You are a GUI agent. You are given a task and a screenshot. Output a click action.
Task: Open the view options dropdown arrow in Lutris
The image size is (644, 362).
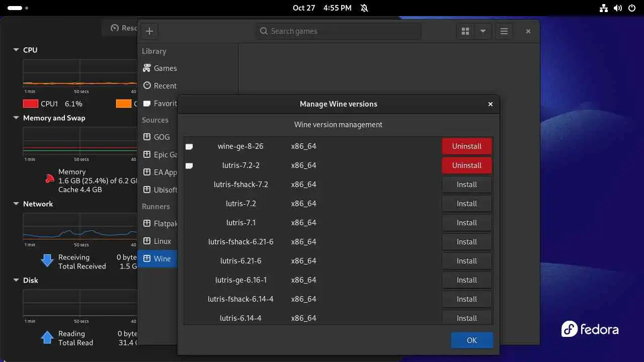pos(482,31)
